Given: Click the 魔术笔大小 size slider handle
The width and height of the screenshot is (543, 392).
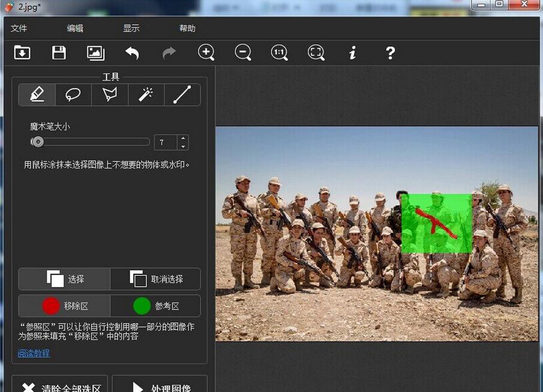Looking at the screenshot, I should (x=38, y=142).
